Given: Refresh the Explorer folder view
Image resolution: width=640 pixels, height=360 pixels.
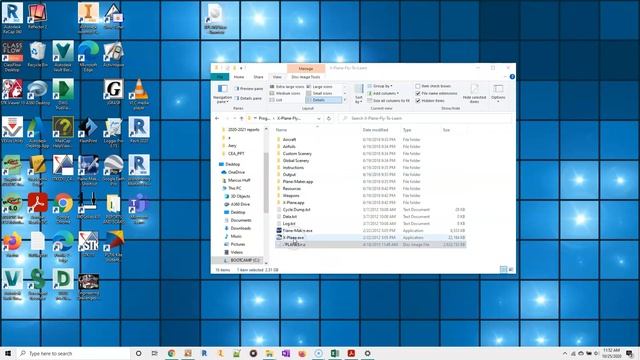Looking at the screenshot, I should click(329, 118).
